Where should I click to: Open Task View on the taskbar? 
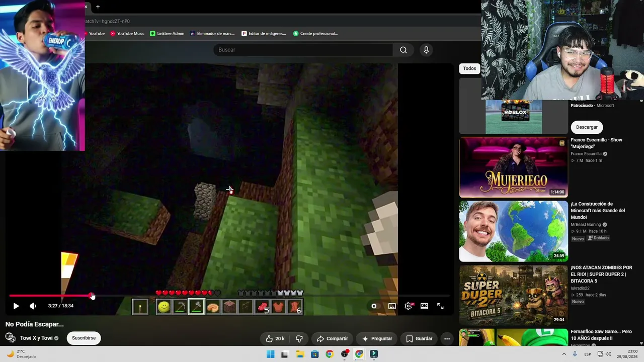tap(285, 354)
